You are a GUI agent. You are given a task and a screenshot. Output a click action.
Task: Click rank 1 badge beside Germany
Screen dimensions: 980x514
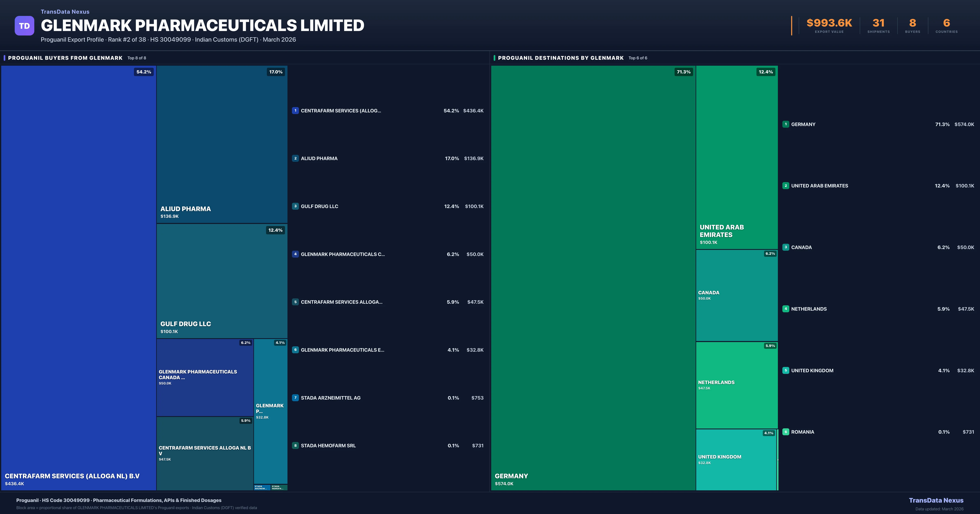point(786,124)
